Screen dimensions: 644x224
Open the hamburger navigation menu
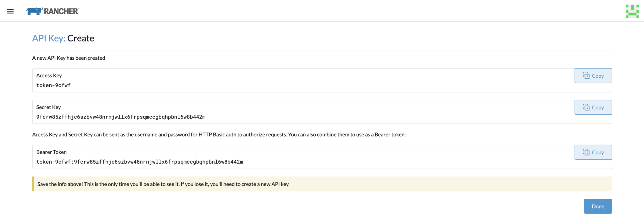[x=10, y=11]
